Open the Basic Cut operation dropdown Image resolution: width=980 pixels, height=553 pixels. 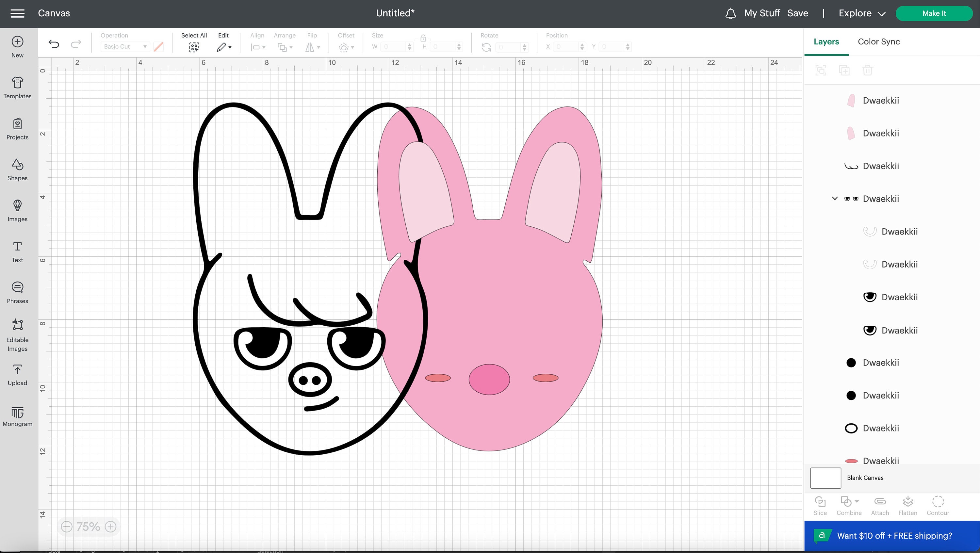[x=125, y=46]
